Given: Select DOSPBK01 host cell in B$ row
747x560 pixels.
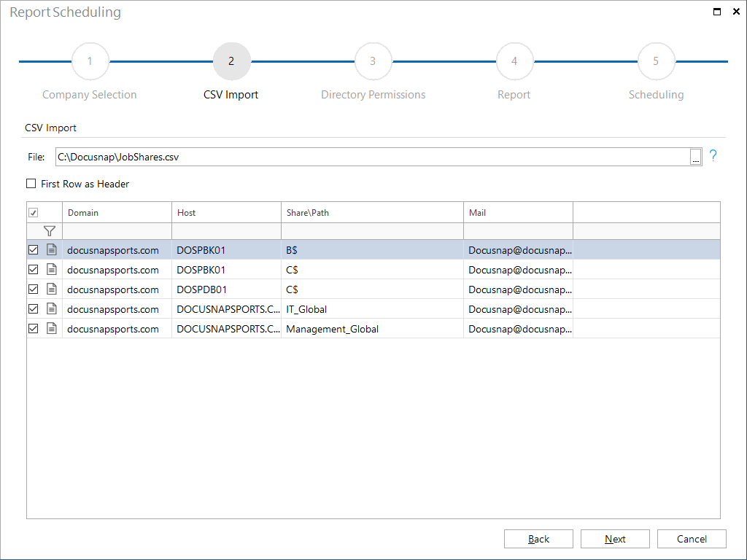Looking at the screenshot, I should tap(227, 249).
